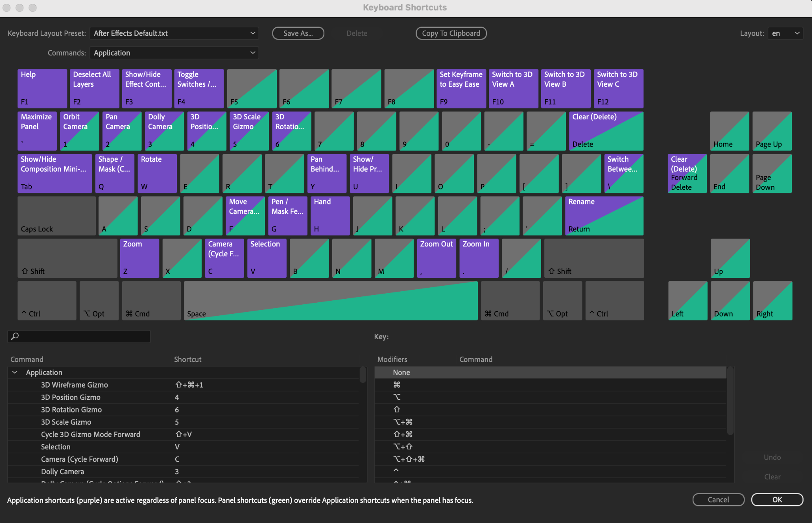Select the Rotate W key tile
This screenshot has height=523, width=812.
pyautogui.click(x=157, y=173)
